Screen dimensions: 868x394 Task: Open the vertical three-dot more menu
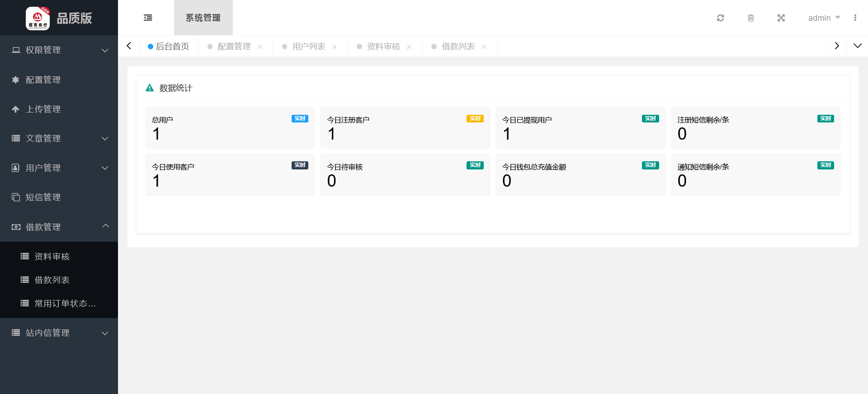pos(855,18)
